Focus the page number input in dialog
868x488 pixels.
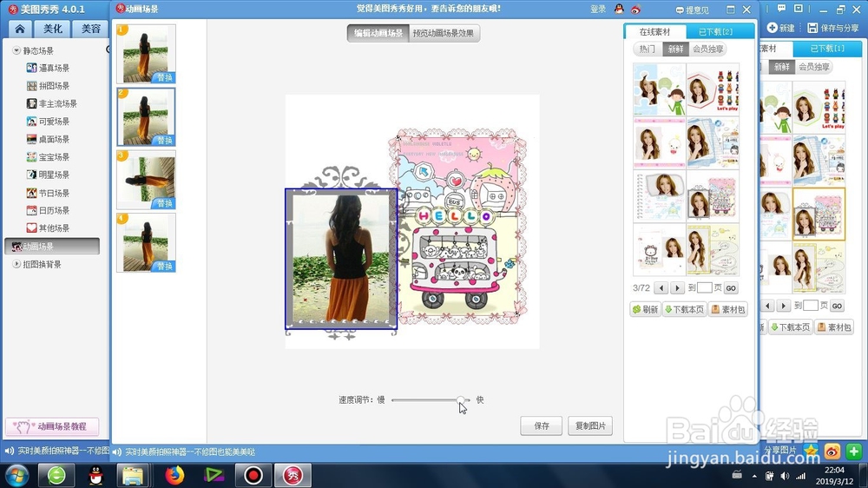[x=704, y=288]
